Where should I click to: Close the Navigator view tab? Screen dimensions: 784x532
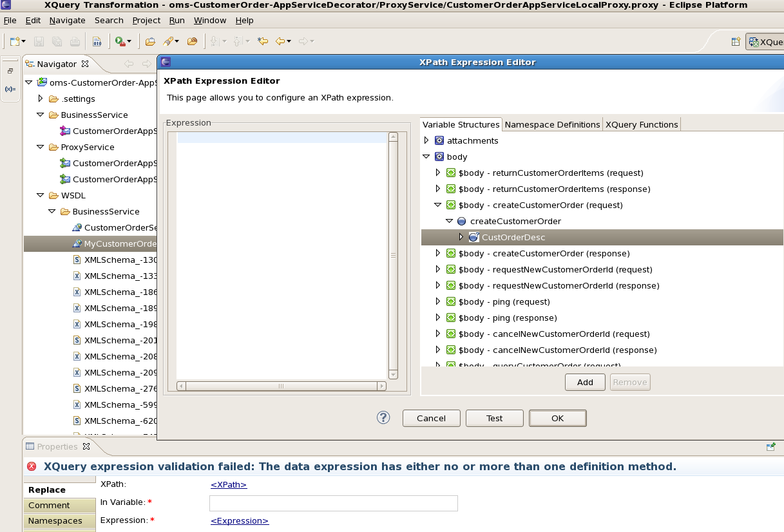pos(85,63)
